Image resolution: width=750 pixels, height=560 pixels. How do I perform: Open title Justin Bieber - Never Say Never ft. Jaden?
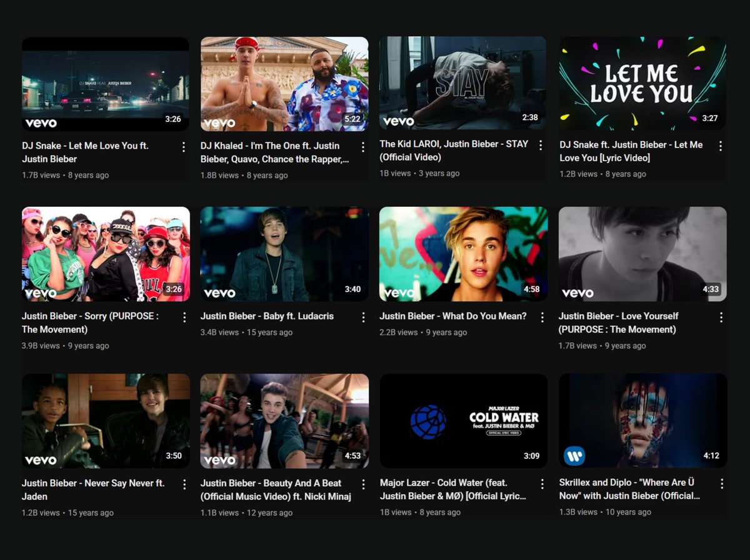pyautogui.click(x=93, y=490)
